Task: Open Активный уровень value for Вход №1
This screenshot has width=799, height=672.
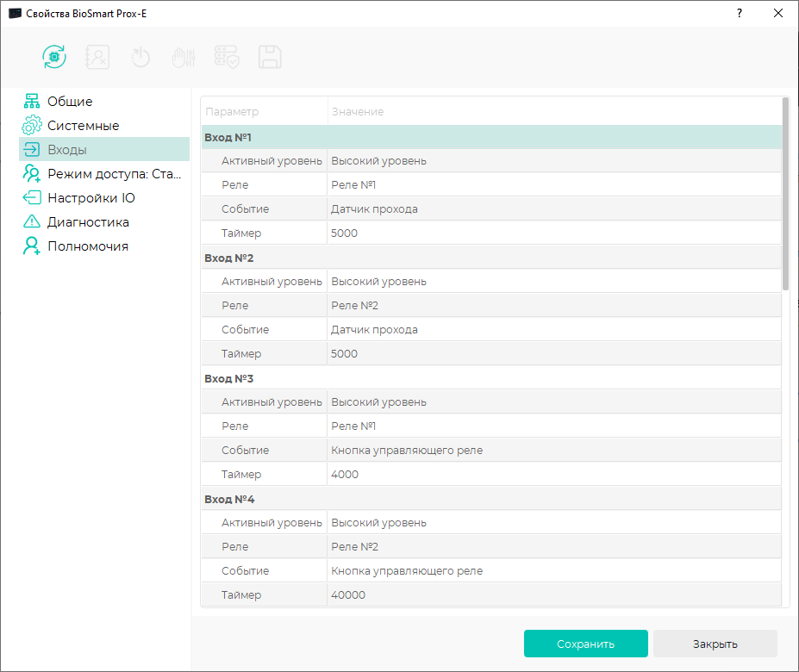Action: [554, 161]
